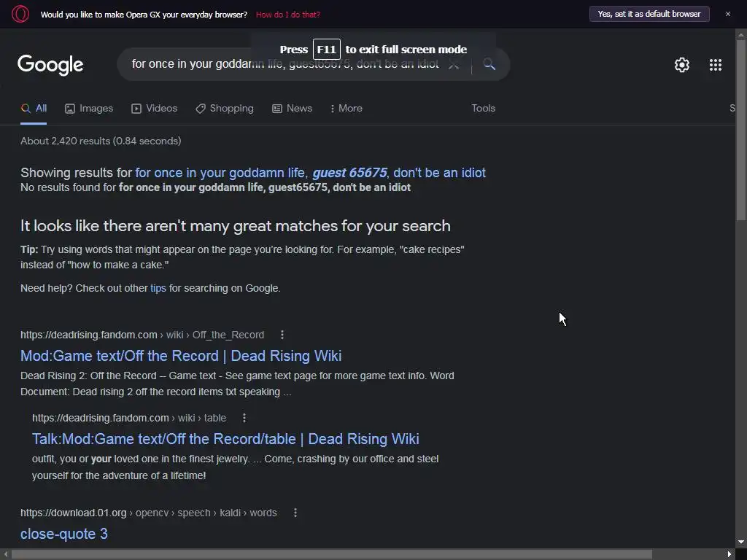
Task: Set Opera GX as default browser
Action: 649,14
